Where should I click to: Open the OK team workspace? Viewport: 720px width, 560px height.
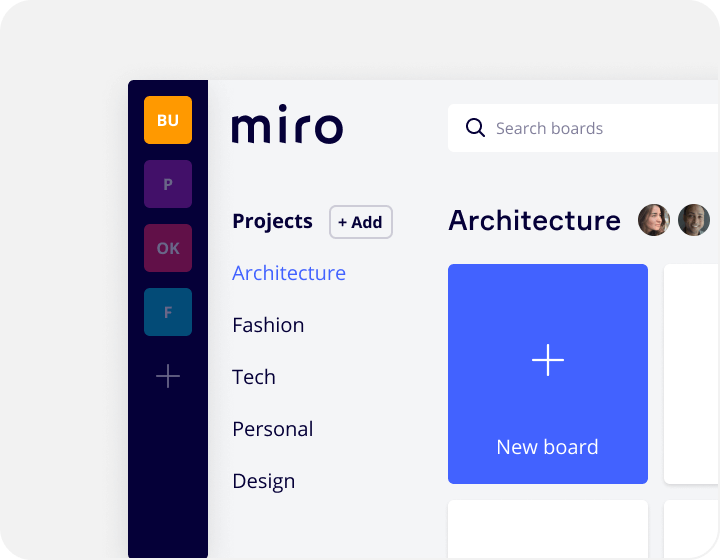[168, 248]
